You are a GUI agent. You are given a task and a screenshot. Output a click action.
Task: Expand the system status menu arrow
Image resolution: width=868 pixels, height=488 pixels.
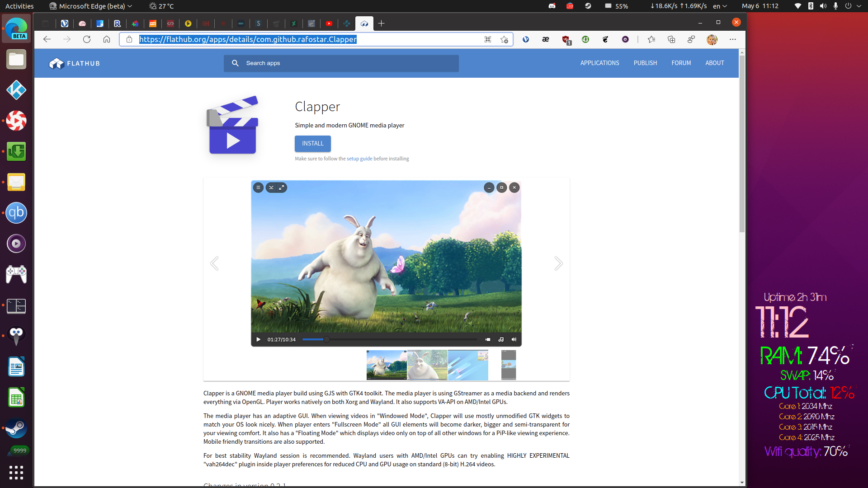coord(859,6)
